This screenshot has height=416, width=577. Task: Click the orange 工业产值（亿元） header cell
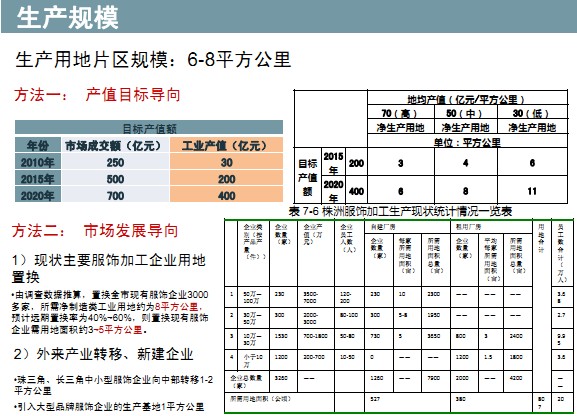tap(226, 145)
